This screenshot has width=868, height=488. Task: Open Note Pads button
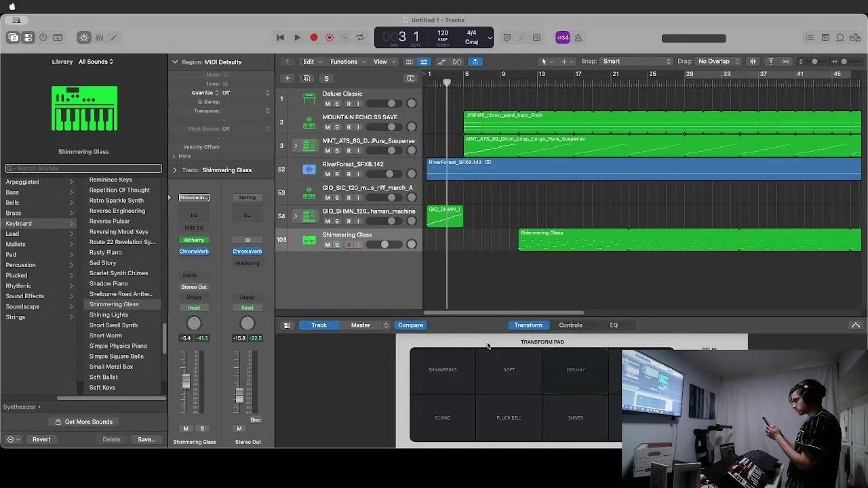(825, 38)
